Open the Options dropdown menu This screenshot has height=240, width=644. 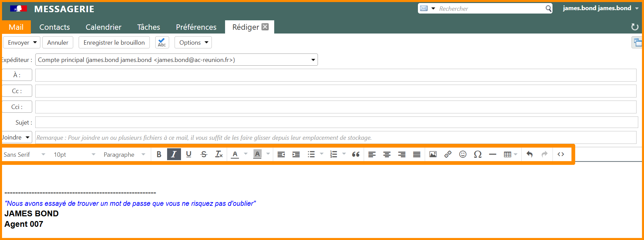point(193,43)
